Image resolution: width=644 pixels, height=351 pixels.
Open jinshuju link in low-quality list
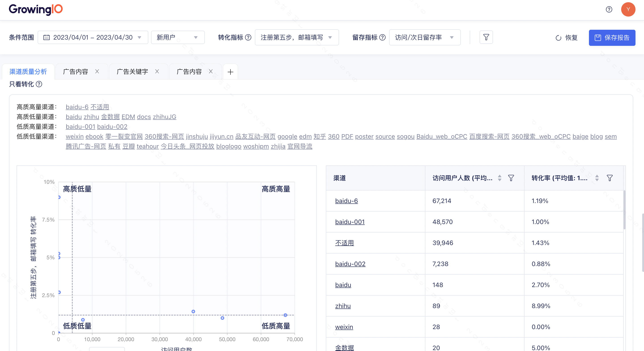(197, 136)
